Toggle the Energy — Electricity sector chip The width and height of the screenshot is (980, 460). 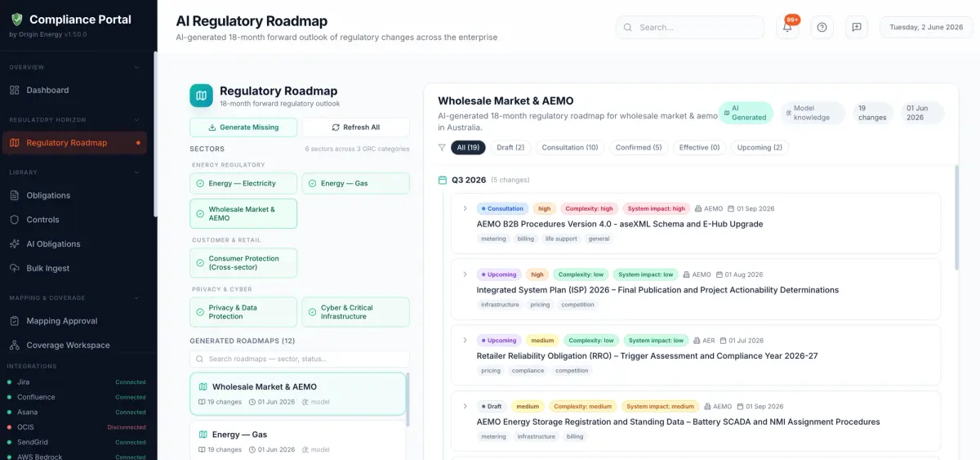pos(243,183)
